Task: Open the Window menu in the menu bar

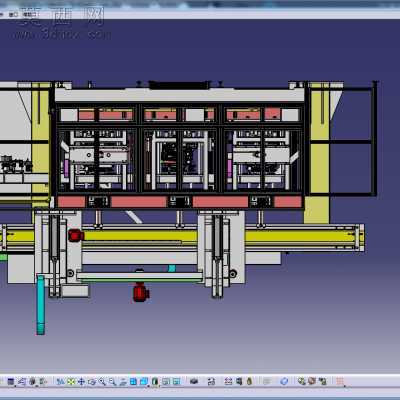Action: point(13,15)
